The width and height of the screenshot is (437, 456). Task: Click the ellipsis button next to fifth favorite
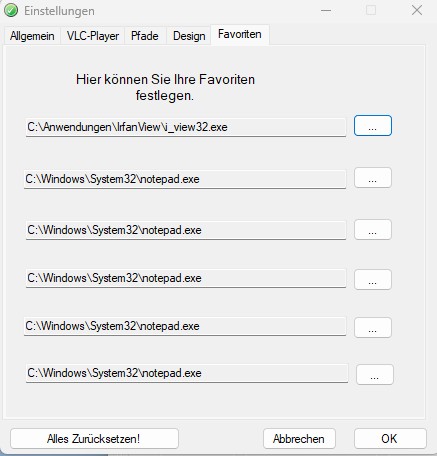coord(373,328)
